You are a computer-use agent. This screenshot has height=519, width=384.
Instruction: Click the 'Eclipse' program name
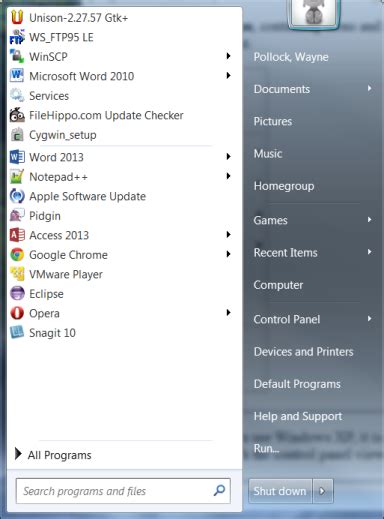46,294
